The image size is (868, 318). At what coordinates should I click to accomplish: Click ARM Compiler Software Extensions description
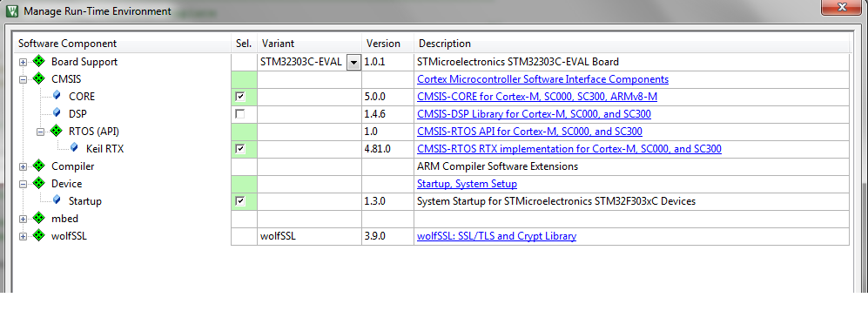pyautogui.click(x=497, y=166)
